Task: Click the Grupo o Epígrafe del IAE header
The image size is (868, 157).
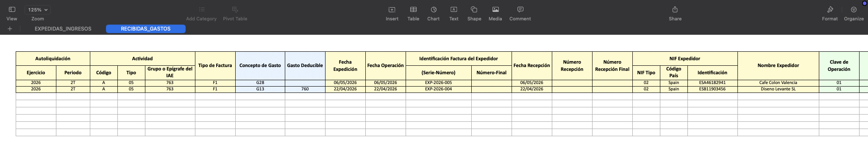Action: (x=170, y=73)
